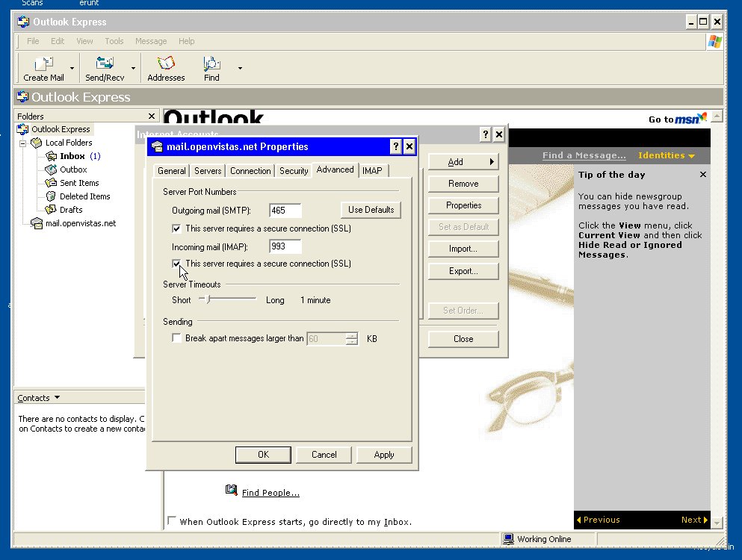Click the Outlook Express title bar icon
The width and height of the screenshot is (742, 560).
[23, 22]
